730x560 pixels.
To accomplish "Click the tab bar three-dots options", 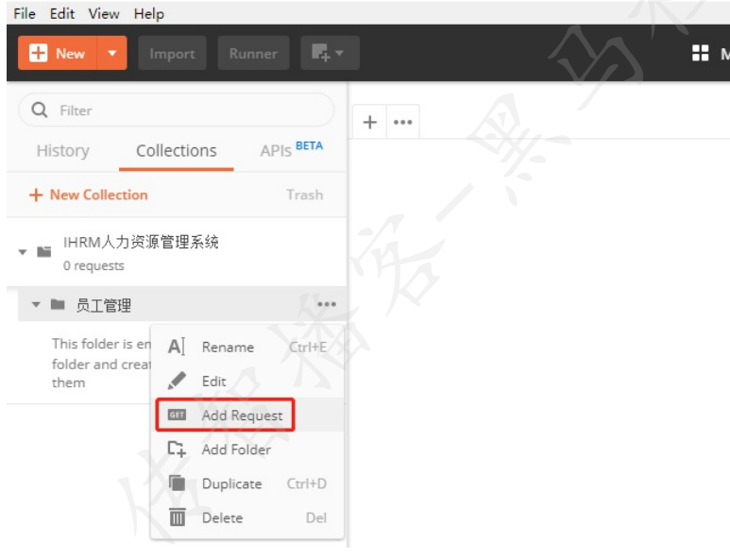I will 402,122.
